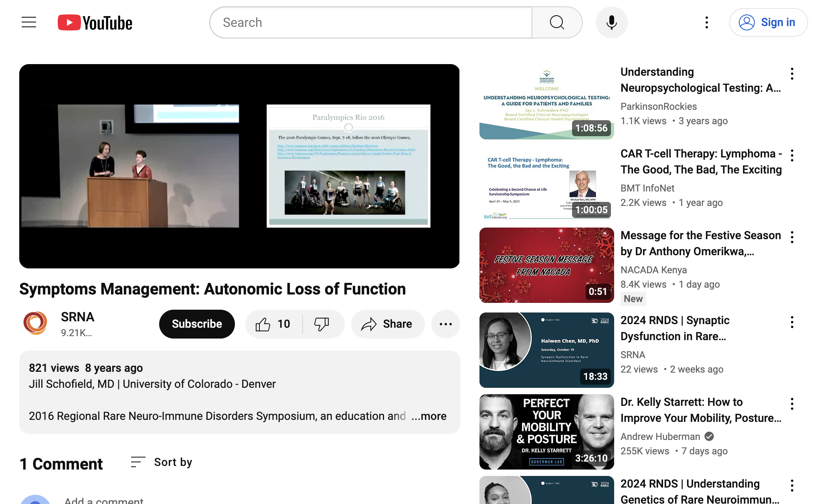Subscribe to the SRNA channel
The height and width of the screenshot is (504, 821).
[197, 324]
